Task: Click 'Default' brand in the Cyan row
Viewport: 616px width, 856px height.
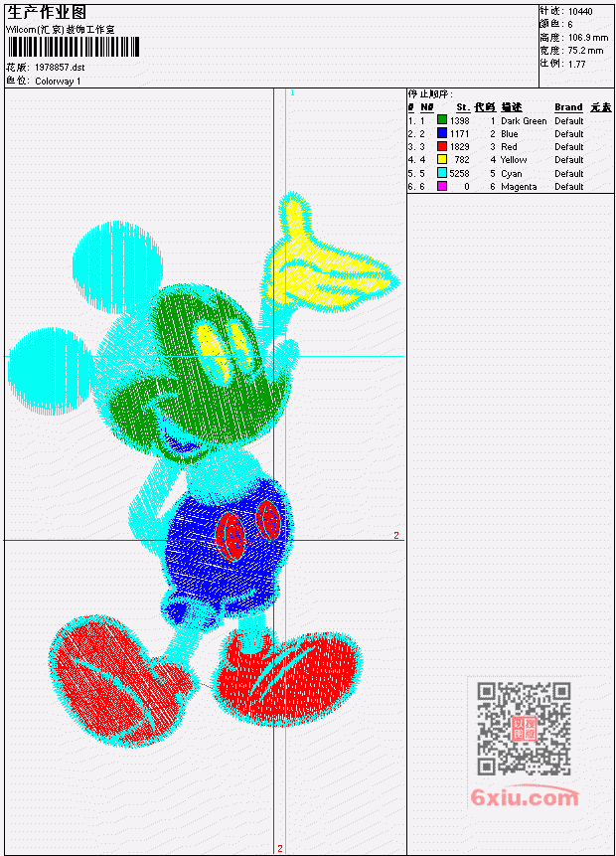Action: (x=569, y=174)
